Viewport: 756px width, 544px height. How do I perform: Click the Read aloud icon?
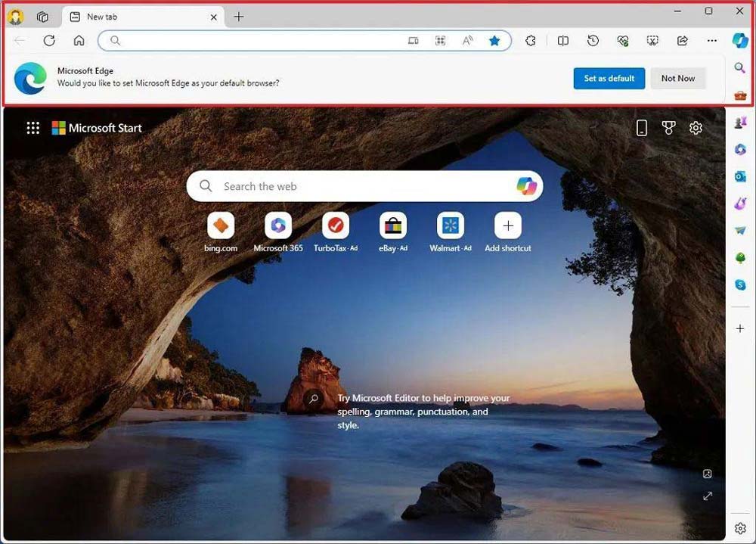point(466,41)
